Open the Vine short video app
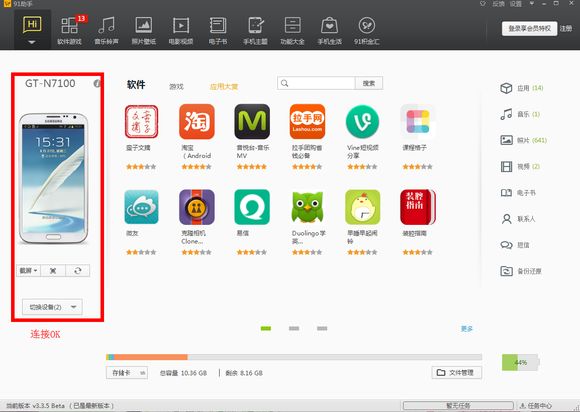The width and height of the screenshot is (580, 412). 362,122
